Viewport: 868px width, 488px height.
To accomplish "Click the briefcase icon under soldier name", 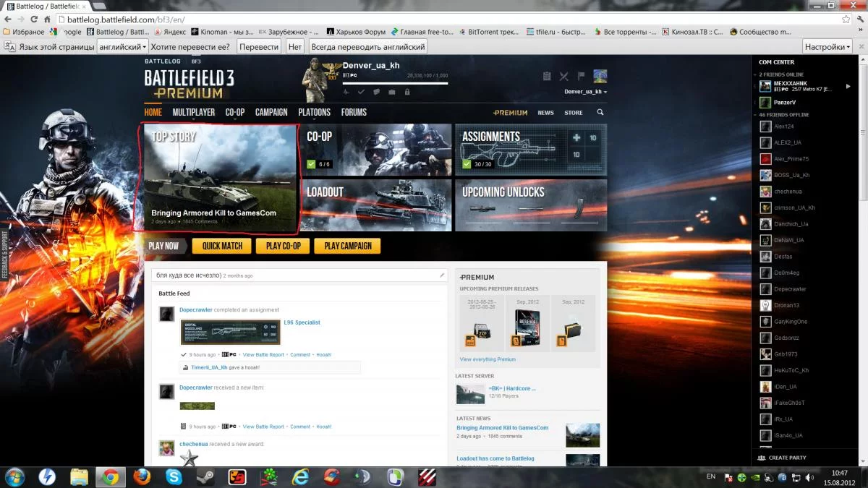I will (x=391, y=92).
